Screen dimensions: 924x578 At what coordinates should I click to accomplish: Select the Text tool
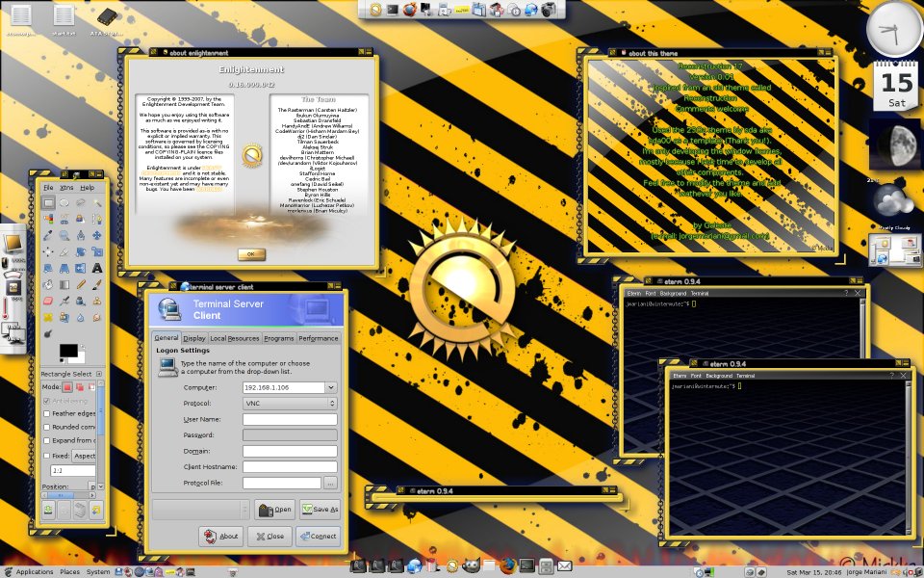(97, 268)
